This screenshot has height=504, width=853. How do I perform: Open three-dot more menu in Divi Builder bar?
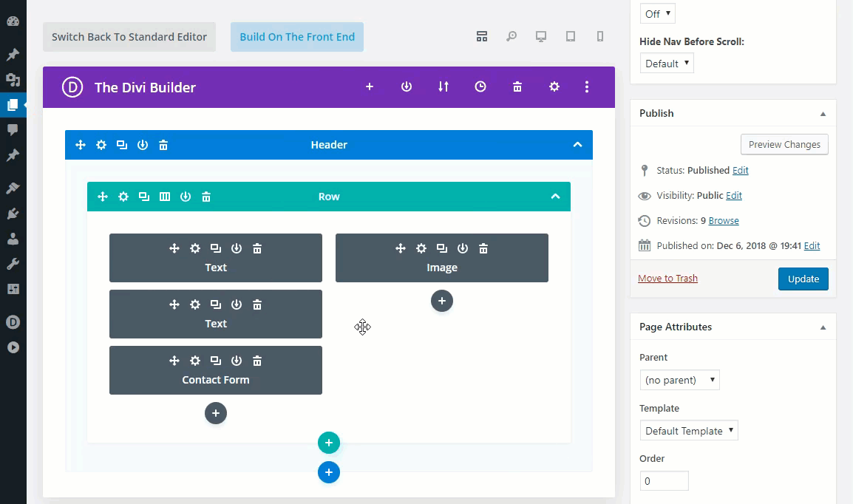(x=586, y=86)
